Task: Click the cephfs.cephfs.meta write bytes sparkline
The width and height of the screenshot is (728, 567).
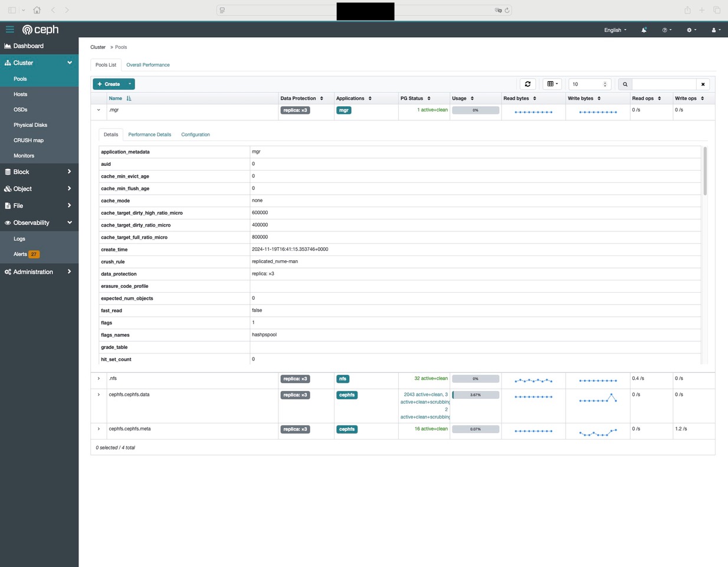Action: 598,432
